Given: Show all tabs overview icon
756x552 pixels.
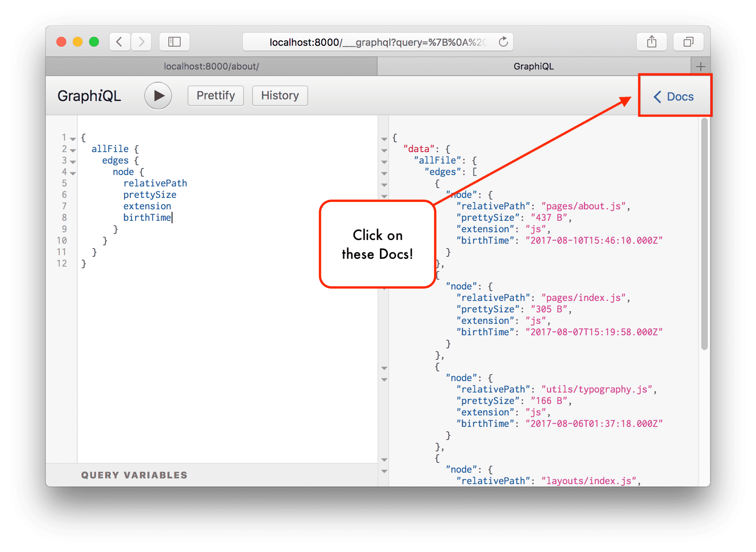Looking at the screenshot, I should 689,42.
